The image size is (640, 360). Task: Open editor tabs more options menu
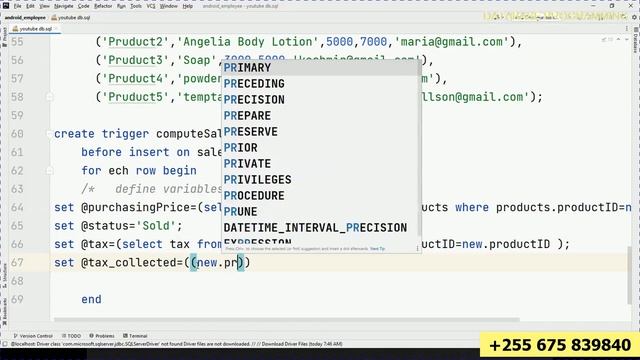[x=627, y=29]
